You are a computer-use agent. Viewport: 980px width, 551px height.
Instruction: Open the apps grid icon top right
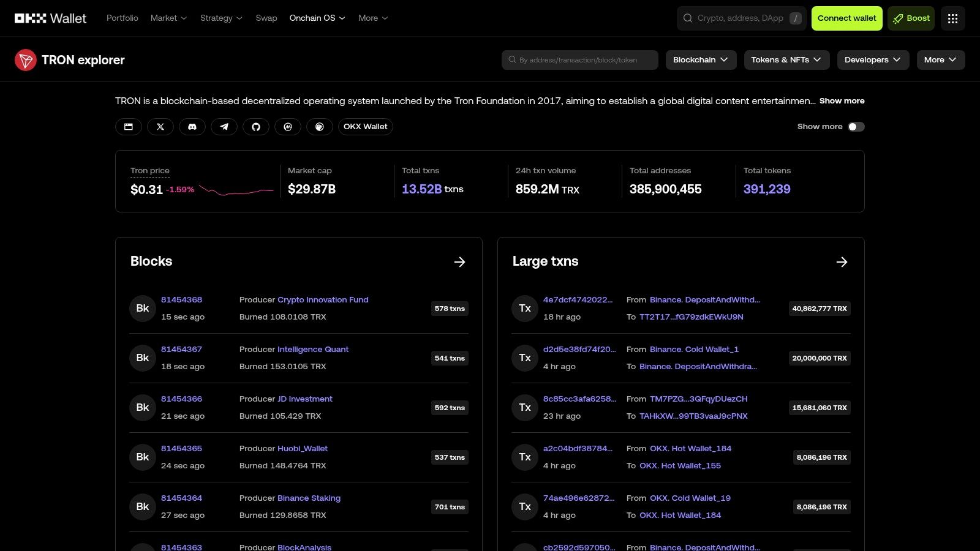click(952, 18)
